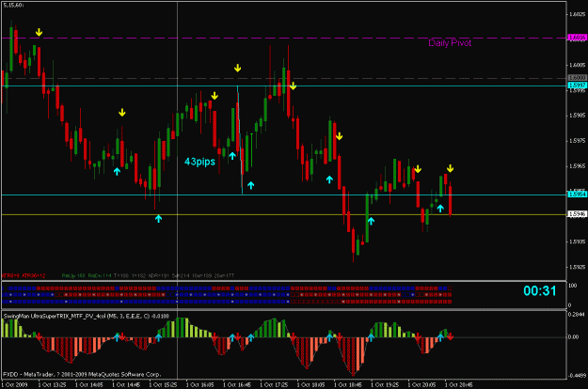Click the "1 Oct 16:45" time axis label
The width and height of the screenshot is (588, 389).
(237, 385)
